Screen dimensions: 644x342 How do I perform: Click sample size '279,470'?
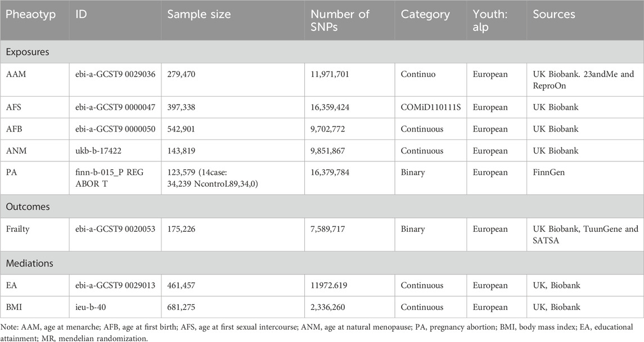[181, 74]
